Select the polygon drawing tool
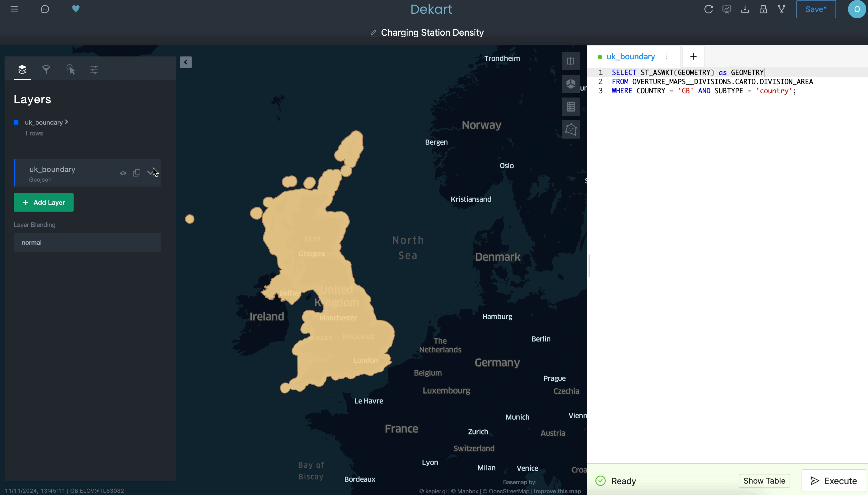This screenshot has width=868, height=495. (571, 129)
